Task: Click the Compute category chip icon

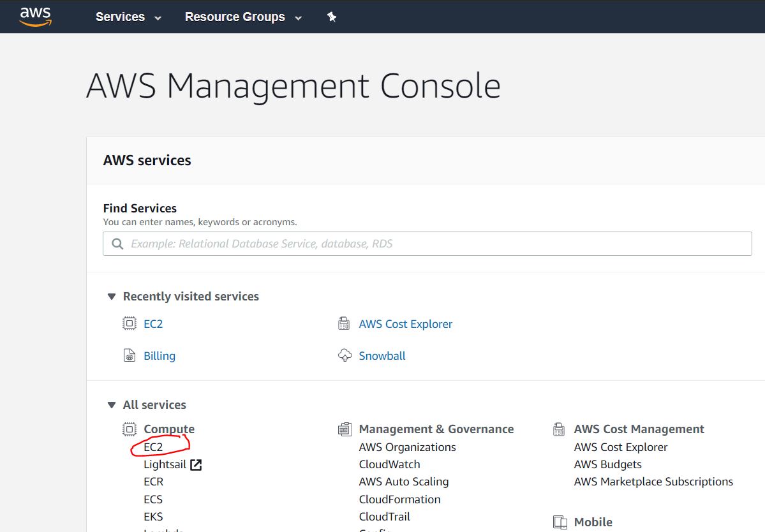Action: tap(130, 429)
